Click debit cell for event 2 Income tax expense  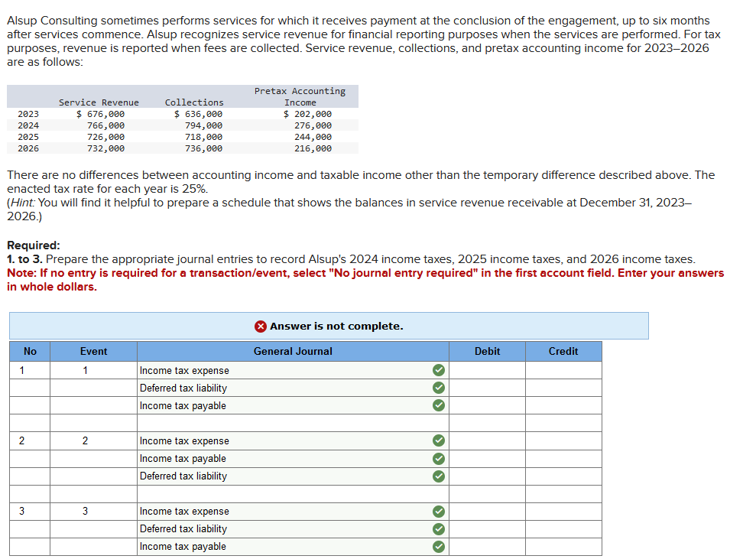[487, 440]
